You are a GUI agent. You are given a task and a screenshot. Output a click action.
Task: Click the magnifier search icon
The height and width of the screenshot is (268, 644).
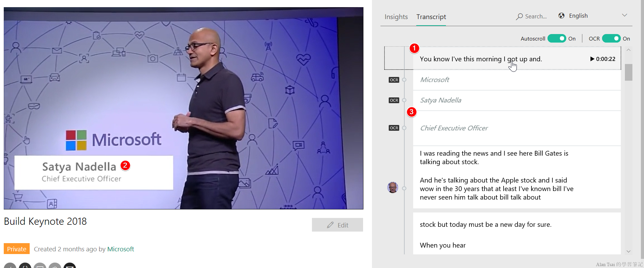(x=519, y=16)
